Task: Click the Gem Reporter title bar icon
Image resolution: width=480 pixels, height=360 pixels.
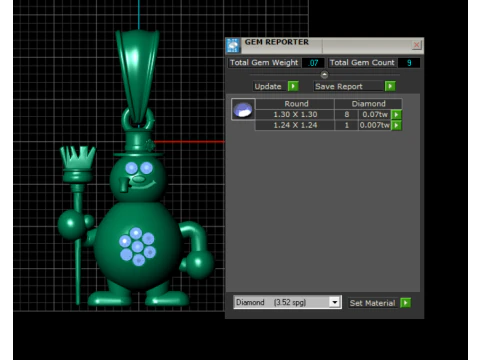Action: 233,46
